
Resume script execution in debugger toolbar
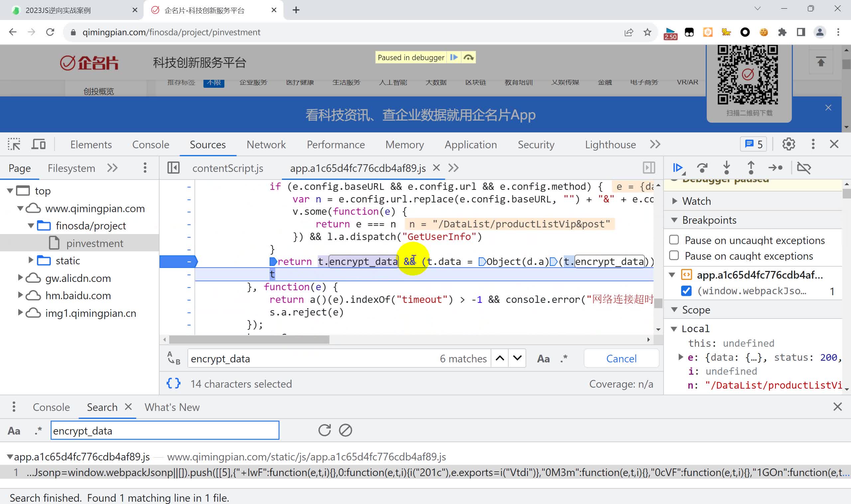click(x=678, y=168)
